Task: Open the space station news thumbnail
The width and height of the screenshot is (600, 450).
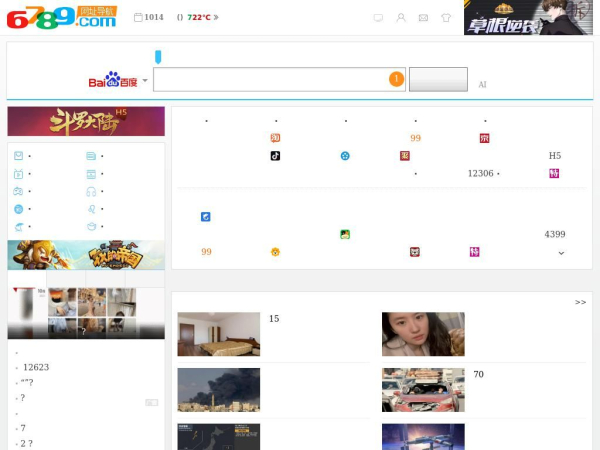Action: [x=423, y=437]
